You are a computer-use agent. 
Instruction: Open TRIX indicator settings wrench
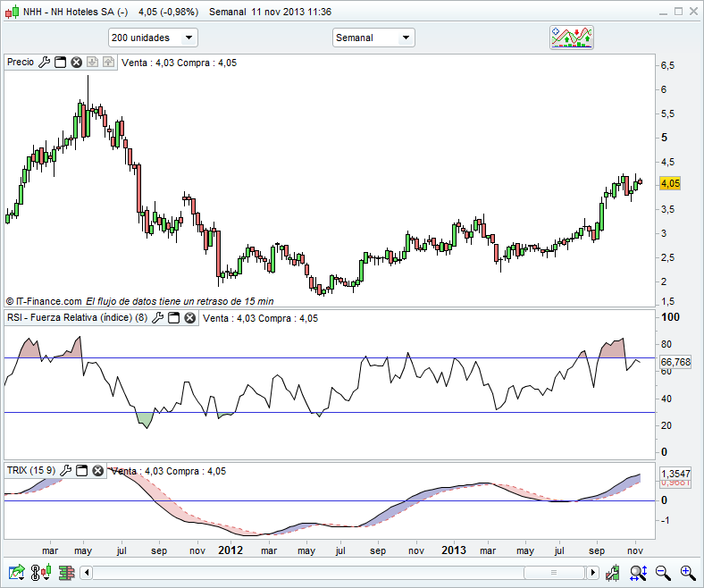tap(65, 471)
